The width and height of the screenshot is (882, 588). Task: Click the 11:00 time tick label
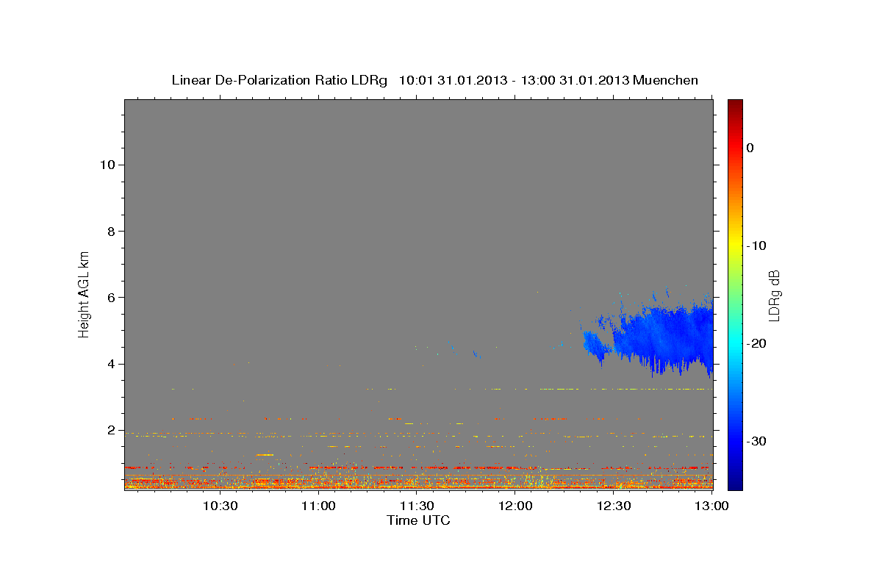(318, 506)
